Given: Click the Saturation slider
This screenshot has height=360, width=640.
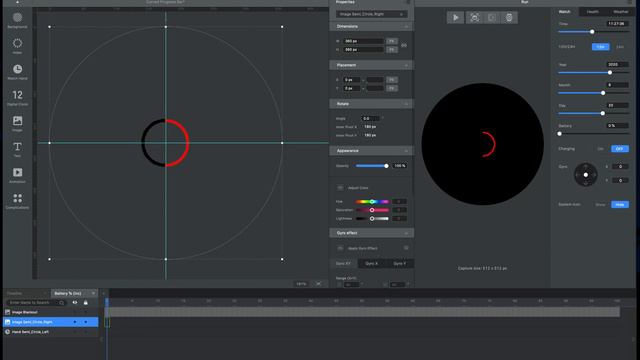Looking at the screenshot, I should (x=372, y=210).
